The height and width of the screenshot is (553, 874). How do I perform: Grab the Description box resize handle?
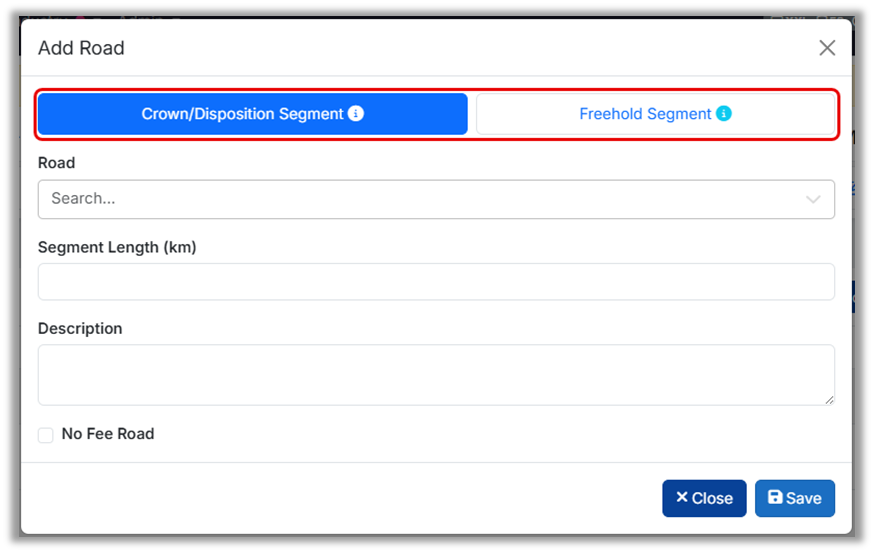[x=829, y=399]
